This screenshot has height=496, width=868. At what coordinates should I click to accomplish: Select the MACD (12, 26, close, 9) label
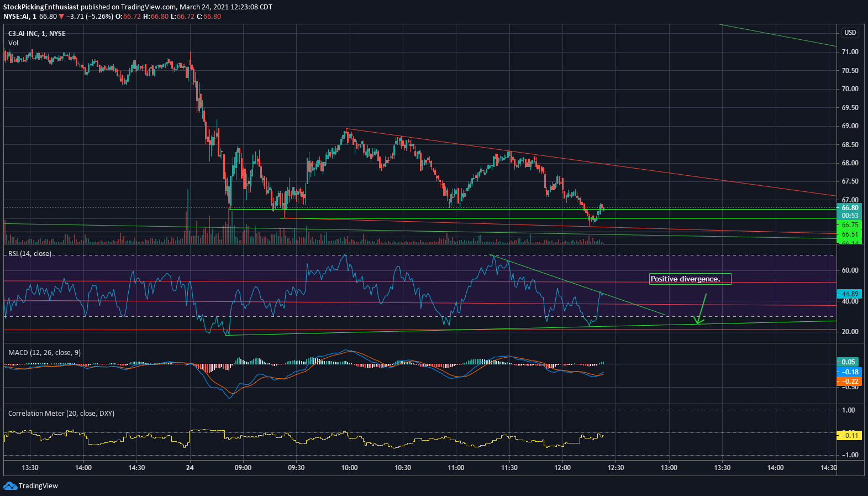click(x=44, y=352)
